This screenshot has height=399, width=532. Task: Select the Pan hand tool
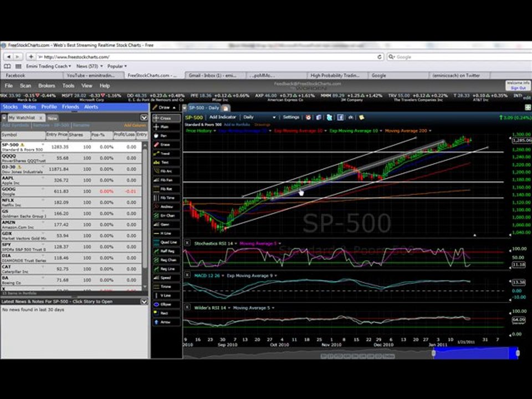pos(166,136)
